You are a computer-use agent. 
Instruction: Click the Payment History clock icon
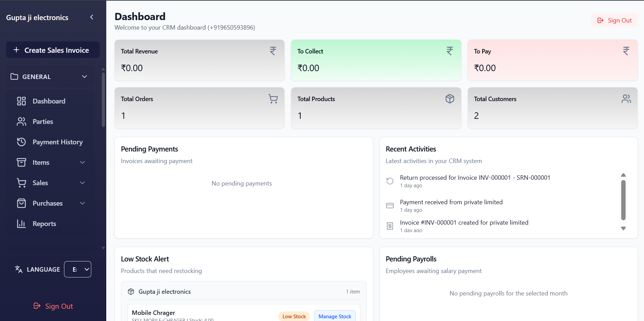click(21, 142)
